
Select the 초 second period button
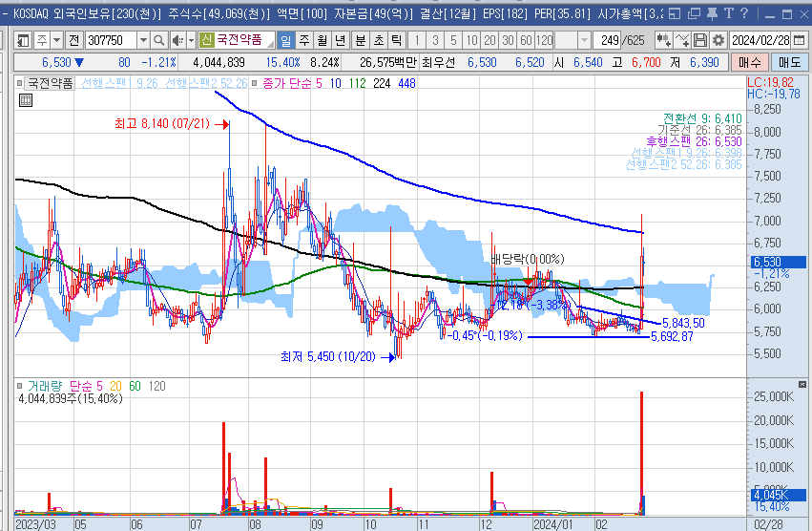click(x=378, y=40)
